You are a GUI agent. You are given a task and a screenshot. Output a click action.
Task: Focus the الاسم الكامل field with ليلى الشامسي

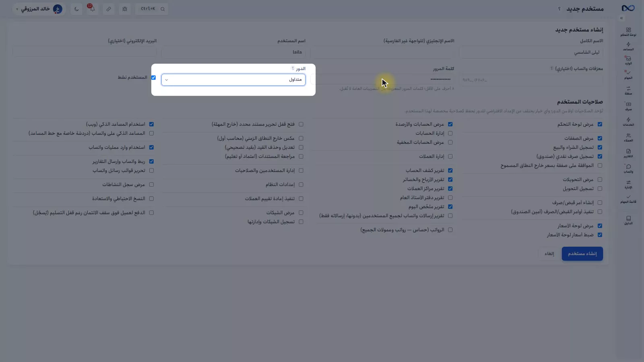click(x=531, y=52)
